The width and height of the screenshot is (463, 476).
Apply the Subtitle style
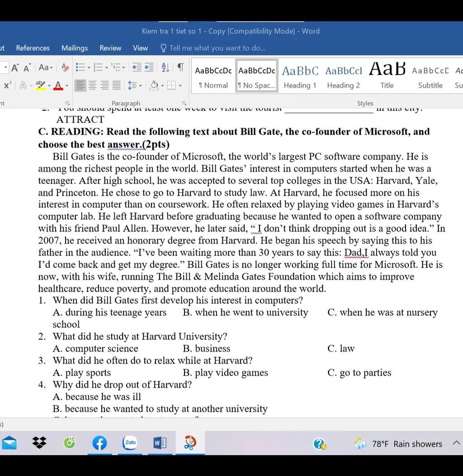[430, 76]
